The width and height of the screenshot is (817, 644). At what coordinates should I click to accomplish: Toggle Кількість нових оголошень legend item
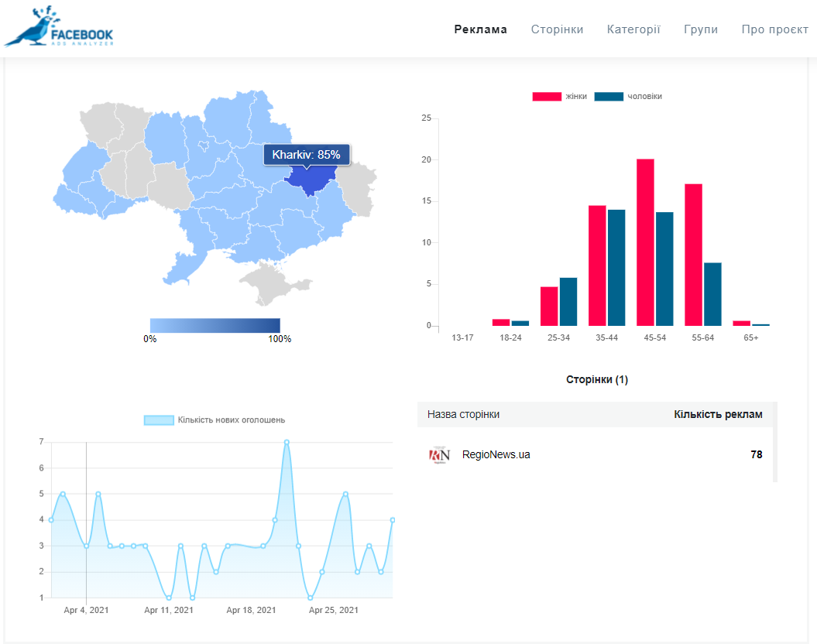point(215,420)
